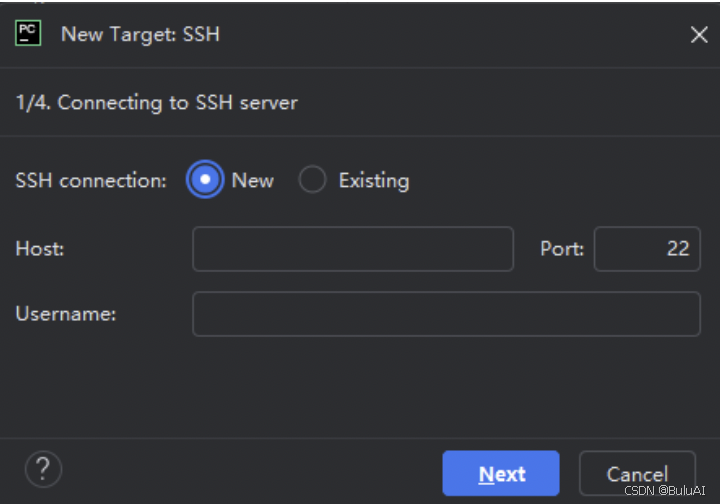Click the empty area below Username field
This screenshot has height=504, width=720.
[360, 386]
